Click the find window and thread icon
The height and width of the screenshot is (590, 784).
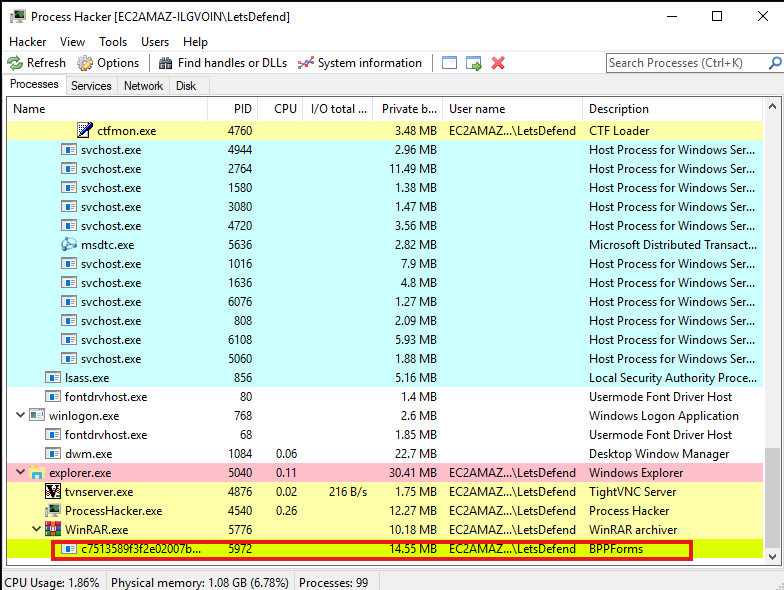pos(474,63)
